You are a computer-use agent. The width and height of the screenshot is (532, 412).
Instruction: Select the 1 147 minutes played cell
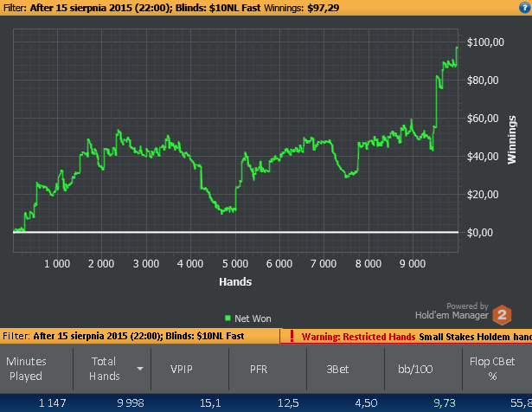52,402
